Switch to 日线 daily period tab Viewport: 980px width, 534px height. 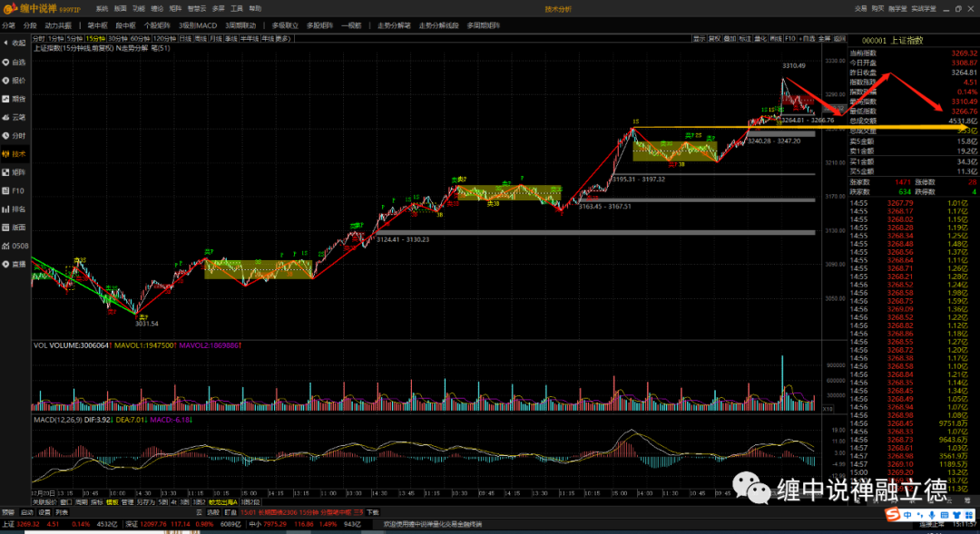pos(186,39)
